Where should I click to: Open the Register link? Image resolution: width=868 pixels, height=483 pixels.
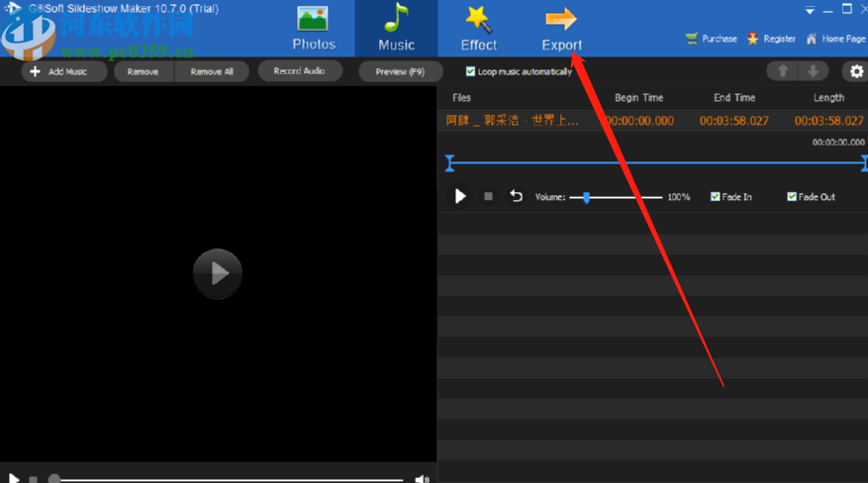click(772, 39)
